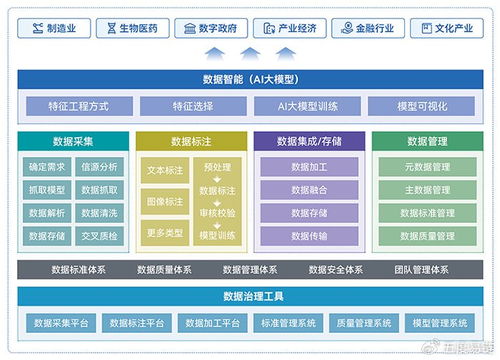Image resolution: width=500 pixels, height=360 pixels.
Task: Click the 数据管理 section header
Action: 427,141
